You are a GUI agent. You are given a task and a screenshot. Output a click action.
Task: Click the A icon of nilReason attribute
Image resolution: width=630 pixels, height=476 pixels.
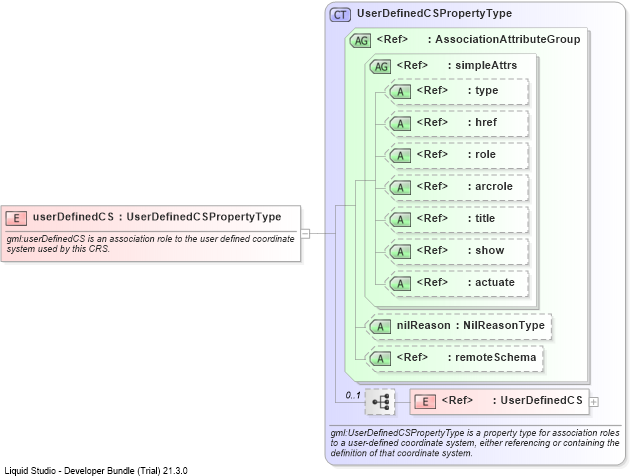[380, 327]
